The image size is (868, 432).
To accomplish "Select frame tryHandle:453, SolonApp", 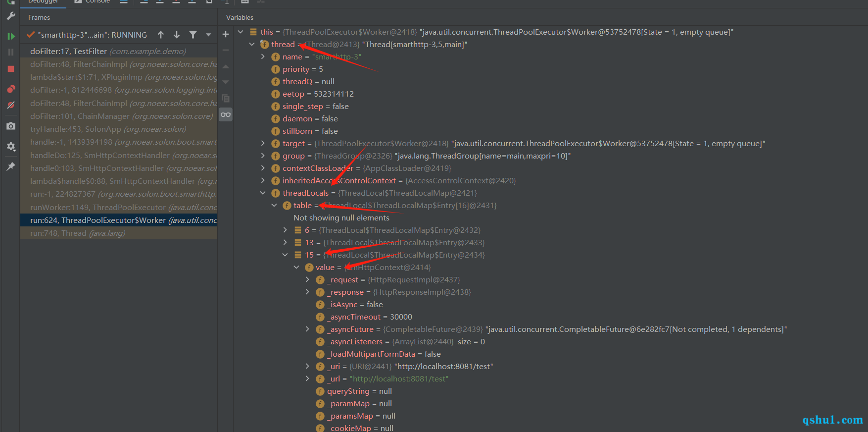I will coord(119,129).
